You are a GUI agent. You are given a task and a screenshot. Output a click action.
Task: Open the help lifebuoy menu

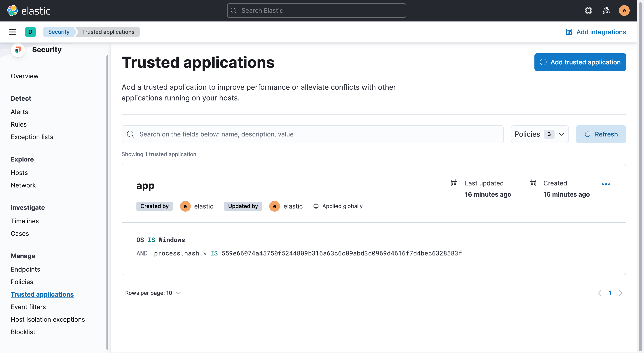tap(588, 11)
